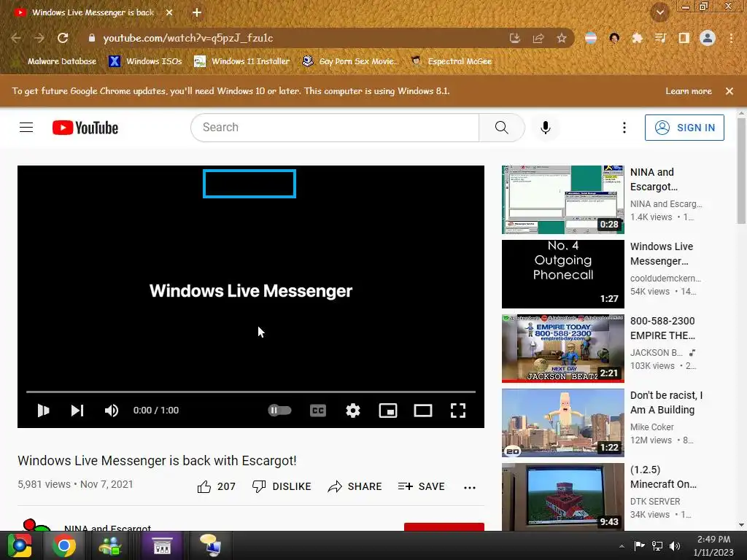Open the NINA and Escargot 0:28 thumbnail

pyautogui.click(x=562, y=200)
